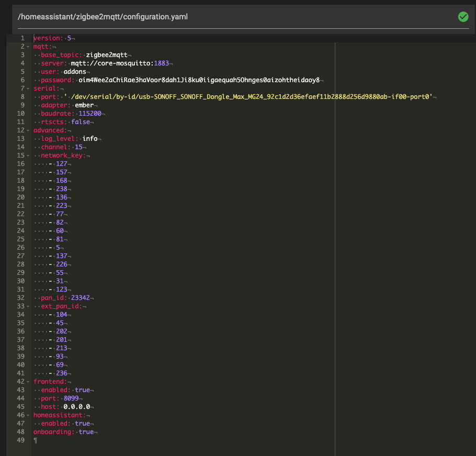Screen dimensions: 476x456
Task: Place cursor on pan_id value 23342
Action: point(82,298)
